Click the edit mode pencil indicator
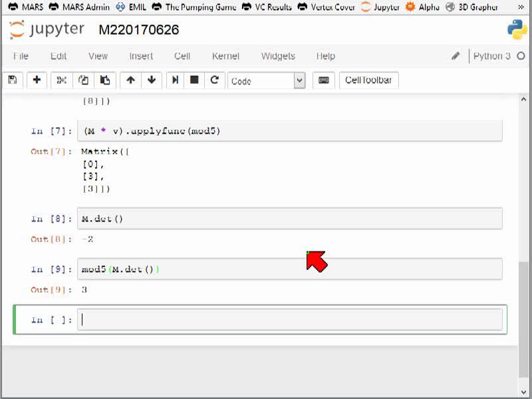The image size is (532, 399). 456,56
